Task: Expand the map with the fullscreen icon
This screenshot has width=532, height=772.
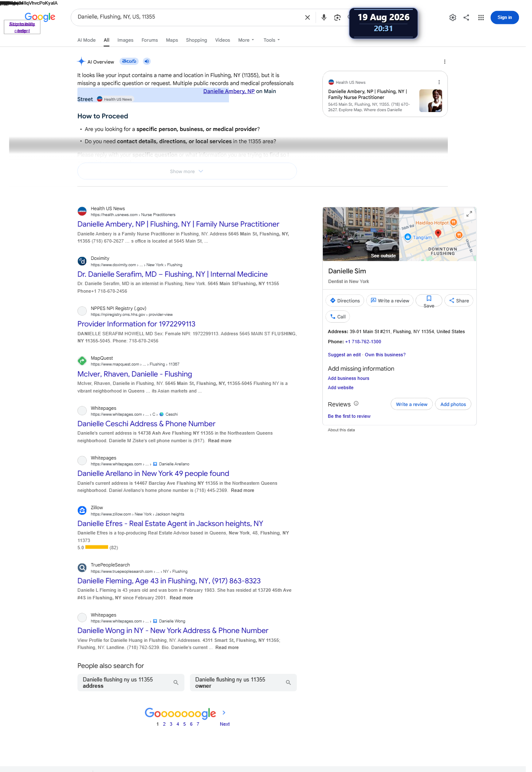Action: tap(469, 214)
